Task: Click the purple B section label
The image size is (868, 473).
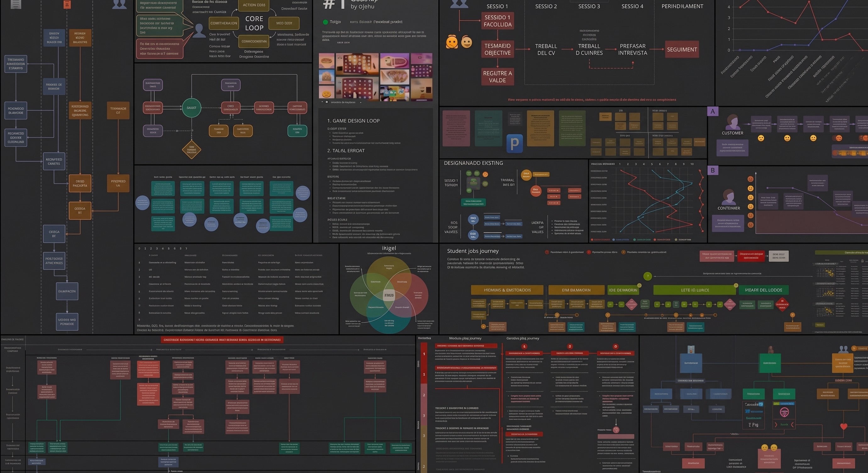Action: (713, 170)
